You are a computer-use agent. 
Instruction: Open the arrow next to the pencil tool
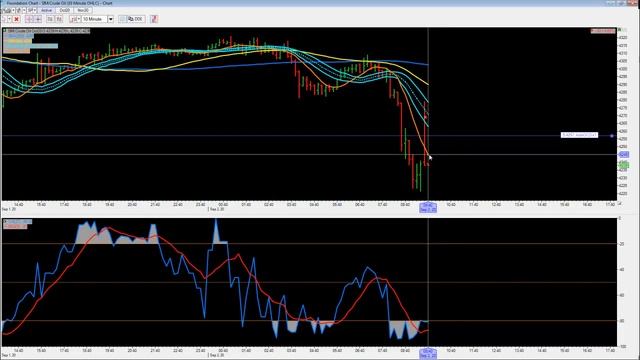coord(24,10)
